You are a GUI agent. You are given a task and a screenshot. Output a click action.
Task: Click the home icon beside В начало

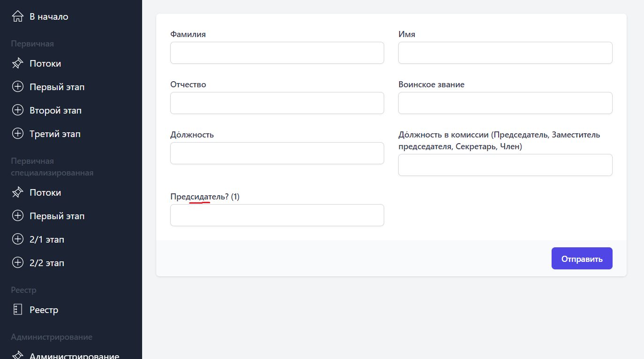(17, 16)
